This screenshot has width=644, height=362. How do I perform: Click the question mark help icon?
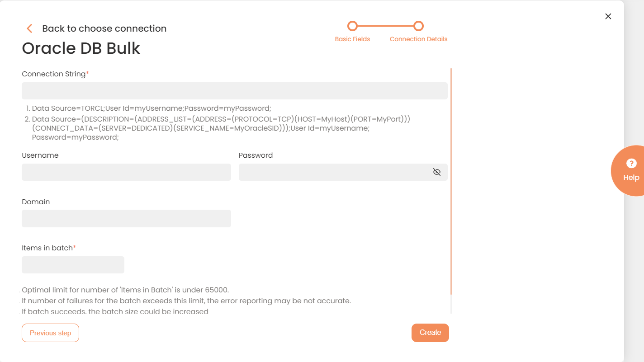click(631, 164)
